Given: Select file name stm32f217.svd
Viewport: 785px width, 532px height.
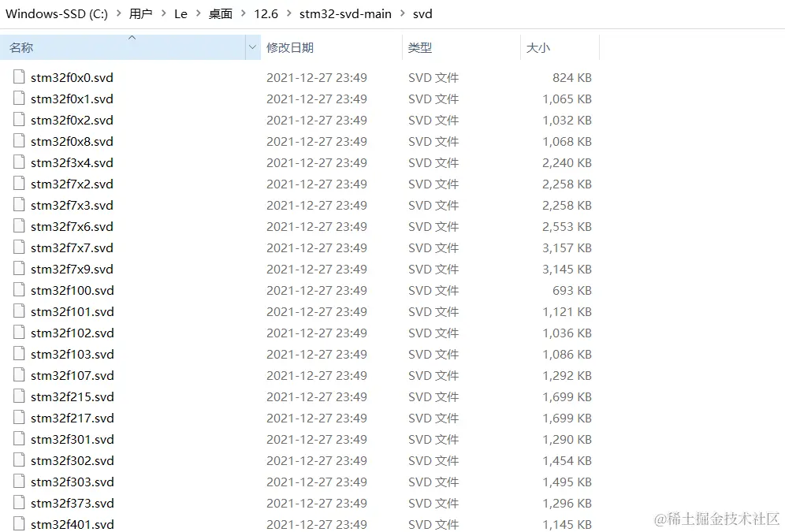Looking at the screenshot, I should point(72,418).
